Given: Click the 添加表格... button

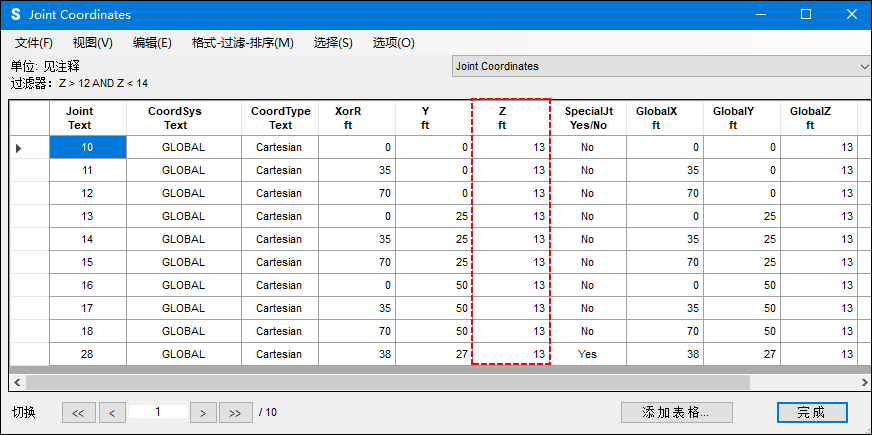Looking at the screenshot, I should click(676, 412).
